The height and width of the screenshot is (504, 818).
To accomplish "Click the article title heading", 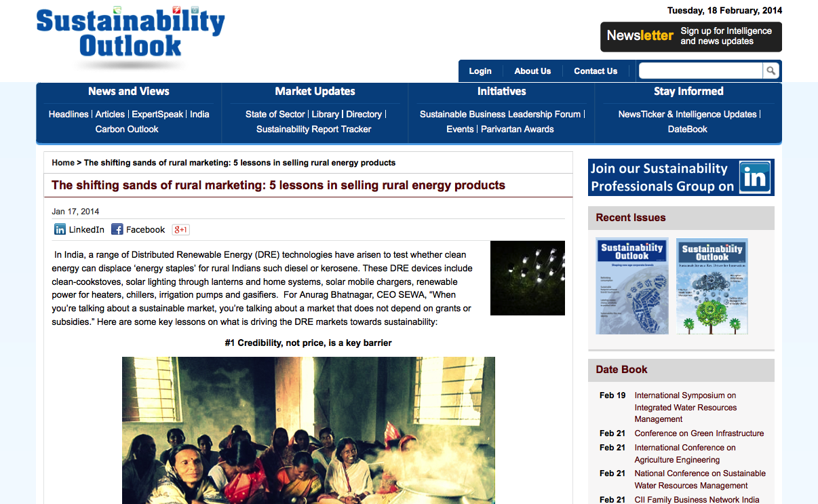I will coord(279,185).
